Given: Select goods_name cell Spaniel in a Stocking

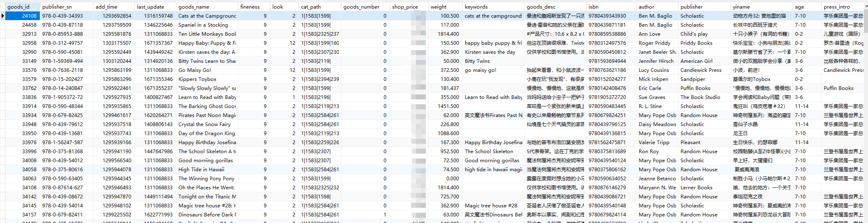Looking at the screenshot, I should coord(207,25).
